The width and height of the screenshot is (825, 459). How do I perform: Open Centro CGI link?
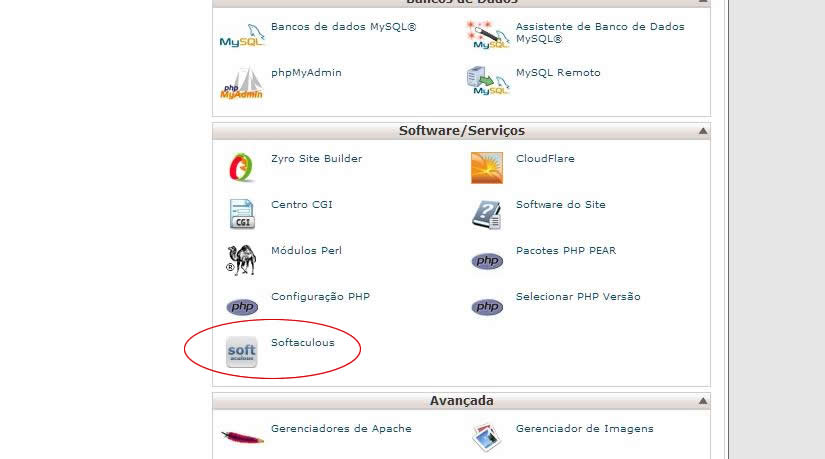pos(301,204)
